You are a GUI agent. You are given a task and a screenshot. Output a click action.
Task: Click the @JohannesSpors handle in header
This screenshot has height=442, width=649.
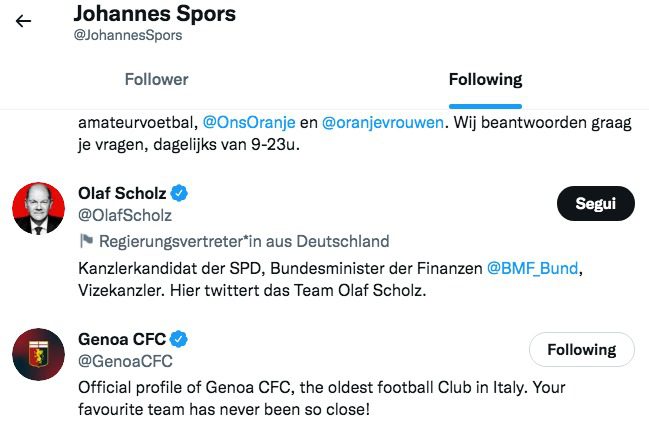(129, 35)
